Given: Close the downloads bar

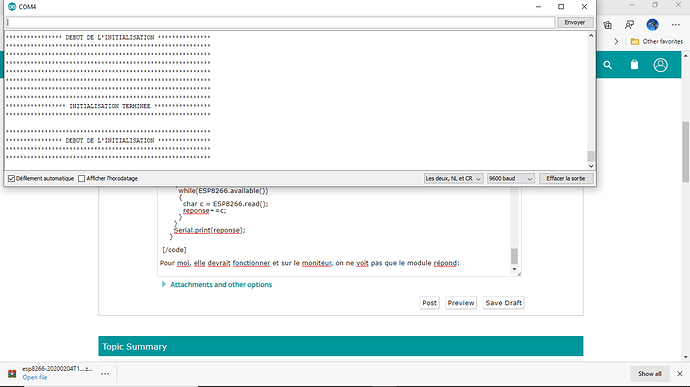Looking at the screenshot, I should click(679, 373).
